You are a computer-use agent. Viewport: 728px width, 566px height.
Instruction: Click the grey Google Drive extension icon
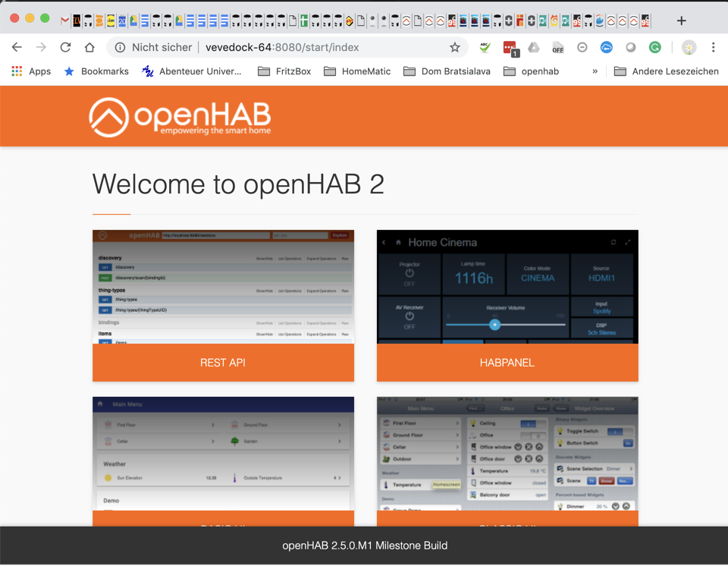tap(534, 47)
